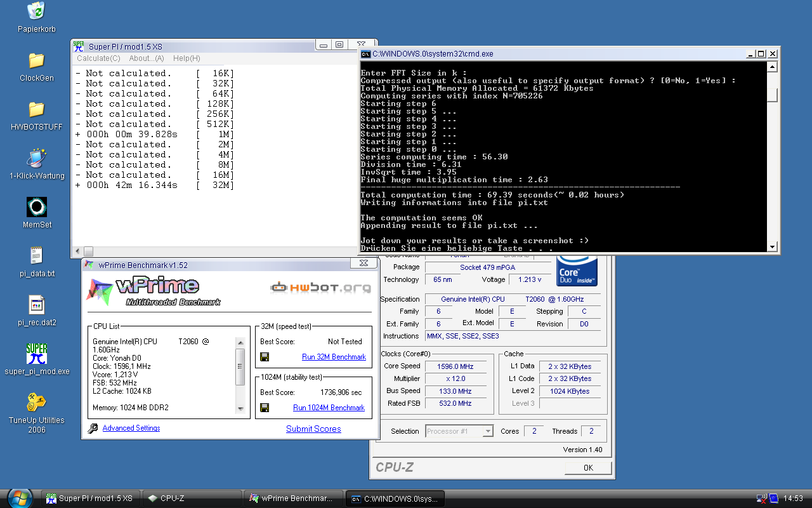Click the Level 2 cache value 1024 KBytes

pos(569,391)
